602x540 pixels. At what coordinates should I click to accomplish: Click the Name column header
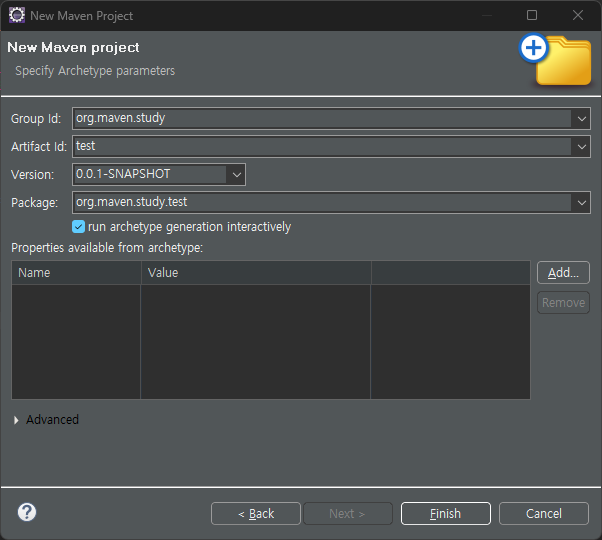click(x=76, y=273)
